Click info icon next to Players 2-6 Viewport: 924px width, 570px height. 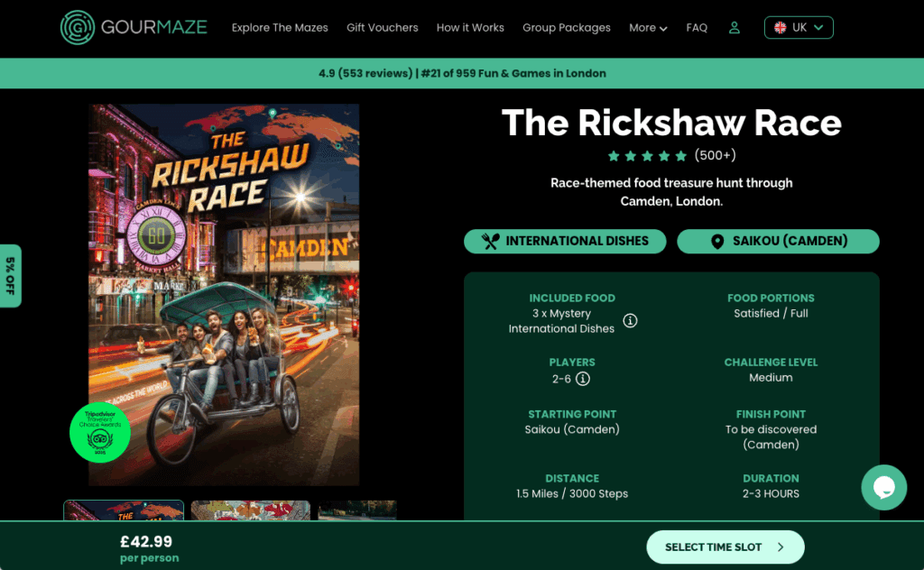tap(583, 378)
